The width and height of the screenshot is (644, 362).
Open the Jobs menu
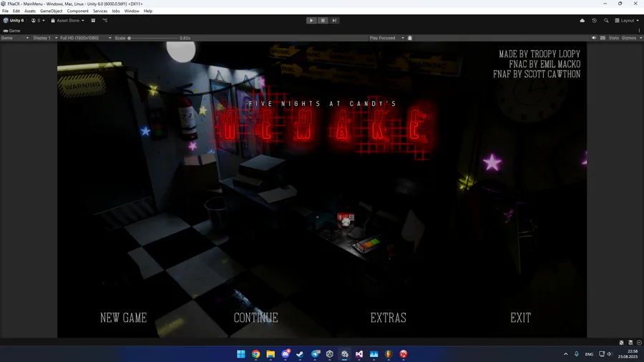[116, 11]
